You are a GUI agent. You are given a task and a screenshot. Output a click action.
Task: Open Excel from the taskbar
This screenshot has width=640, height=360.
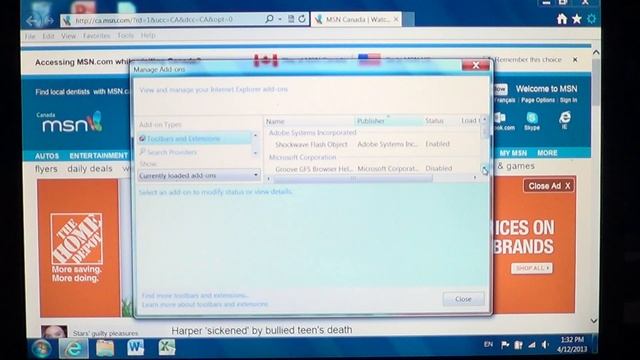pyautogui.click(x=167, y=347)
